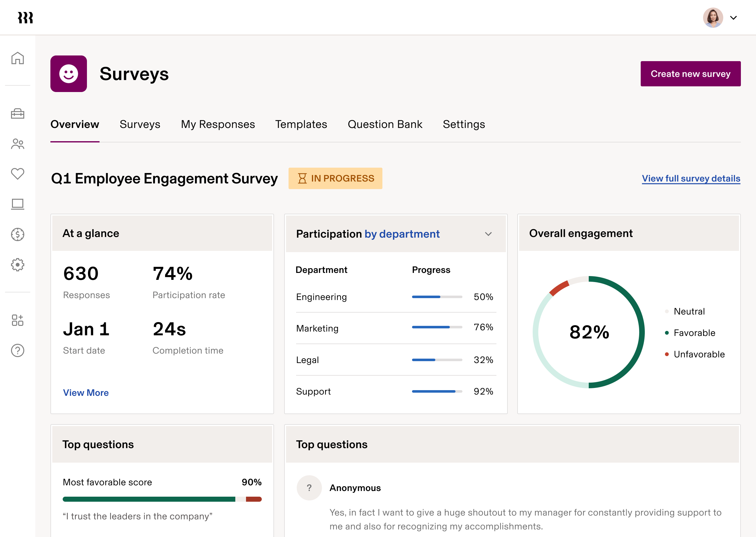Screen dimensions: 756x537
Task: Click Create new survey
Action: 690,73
